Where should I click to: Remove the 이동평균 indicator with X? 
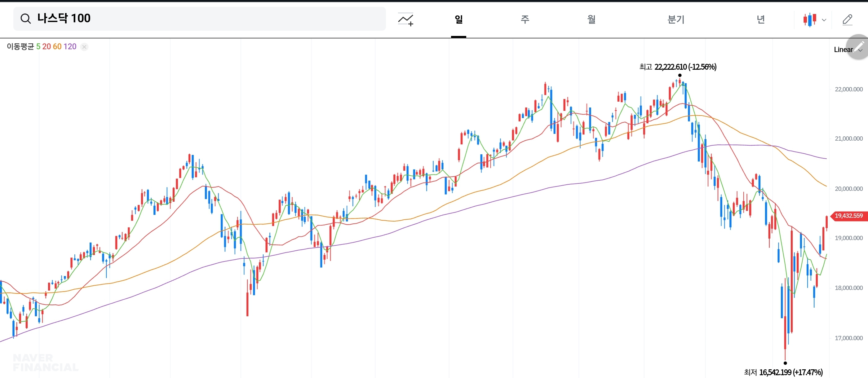tap(85, 47)
